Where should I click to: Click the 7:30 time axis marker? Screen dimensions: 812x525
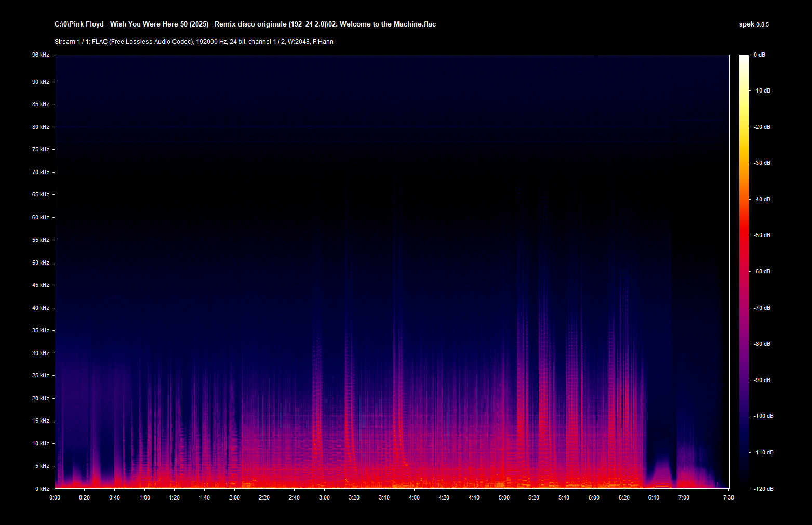(728, 497)
